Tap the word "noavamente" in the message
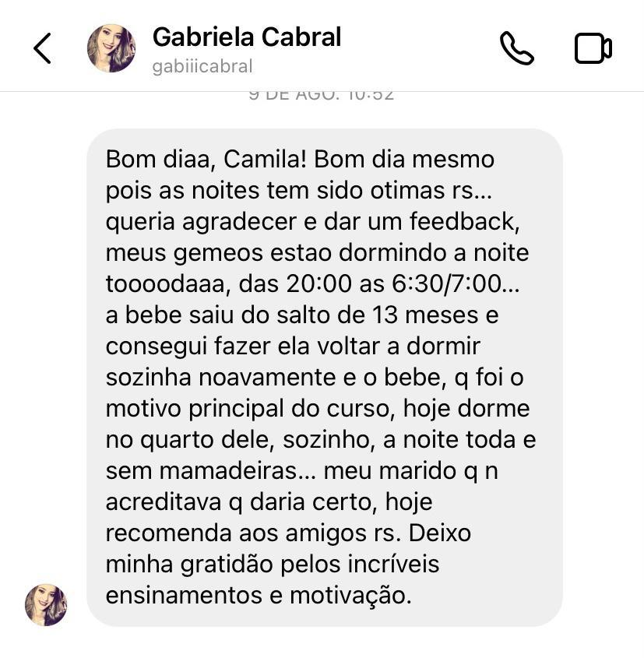The image size is (644, 658). pyautogui.click(x=267, y=377)
